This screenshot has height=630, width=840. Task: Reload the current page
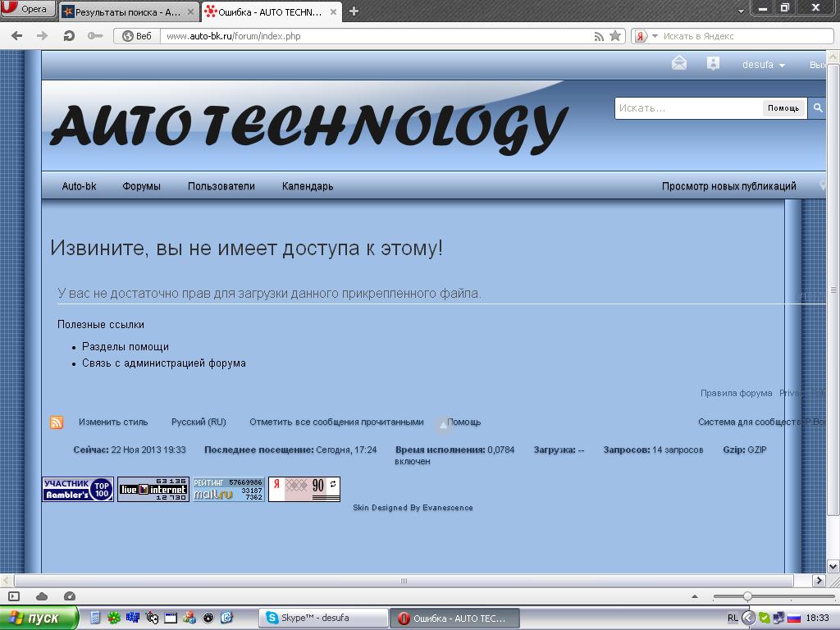[x=69, y=36]
